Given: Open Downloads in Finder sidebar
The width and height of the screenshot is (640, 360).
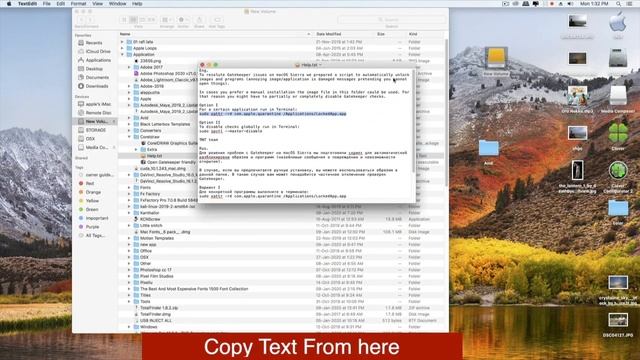Looking at the screenshot, I should coord(97,86).
